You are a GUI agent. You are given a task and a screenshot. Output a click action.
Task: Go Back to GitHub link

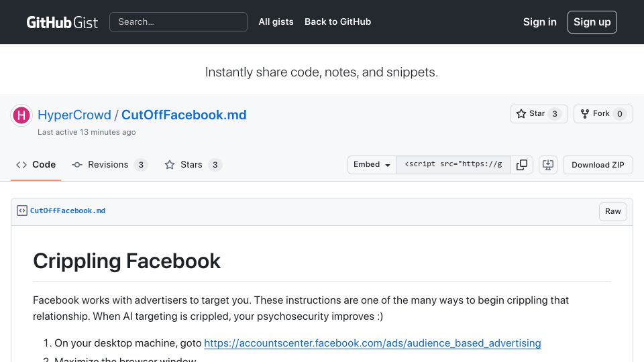pos(337,21)
